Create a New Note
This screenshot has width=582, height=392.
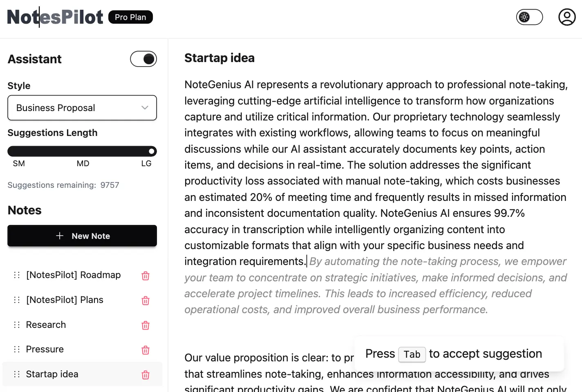click(x=82, y=236)
